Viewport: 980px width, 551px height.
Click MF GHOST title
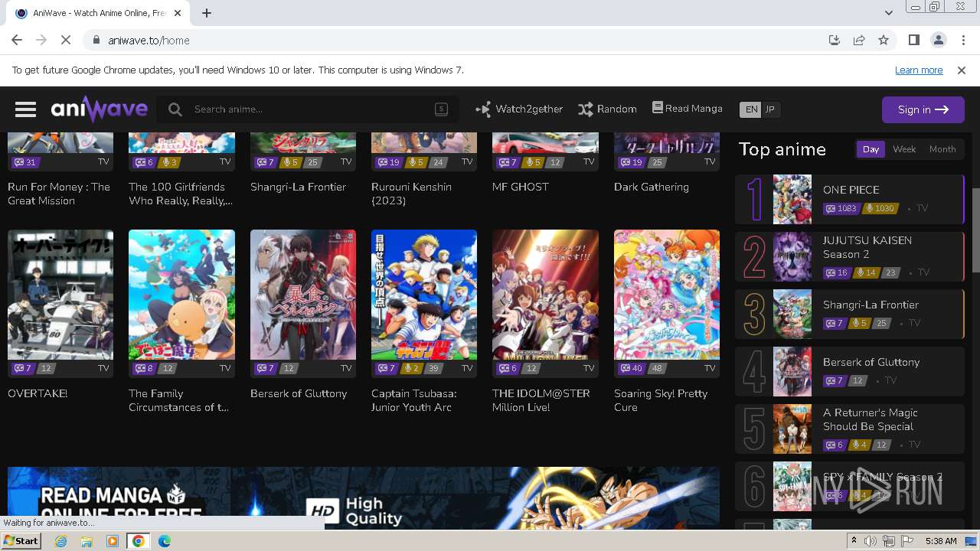tap(521, 187)
